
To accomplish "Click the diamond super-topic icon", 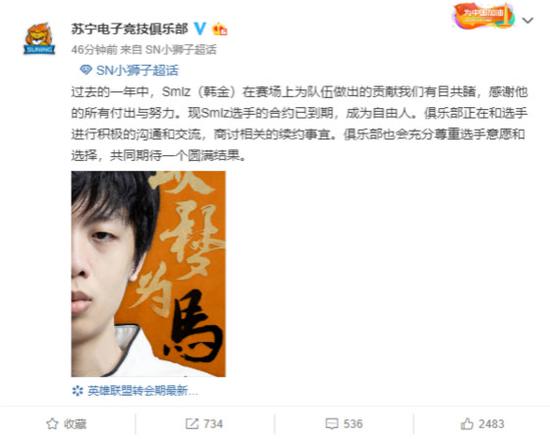I will point(86,70).
